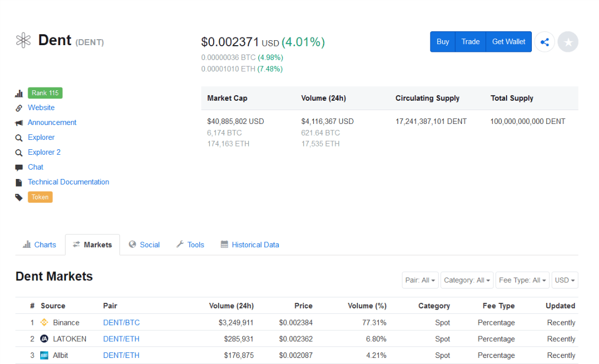Click the Explorer magnifier icon
The width and height of the screenshot is (599, 364).
[x=19, y=138]
